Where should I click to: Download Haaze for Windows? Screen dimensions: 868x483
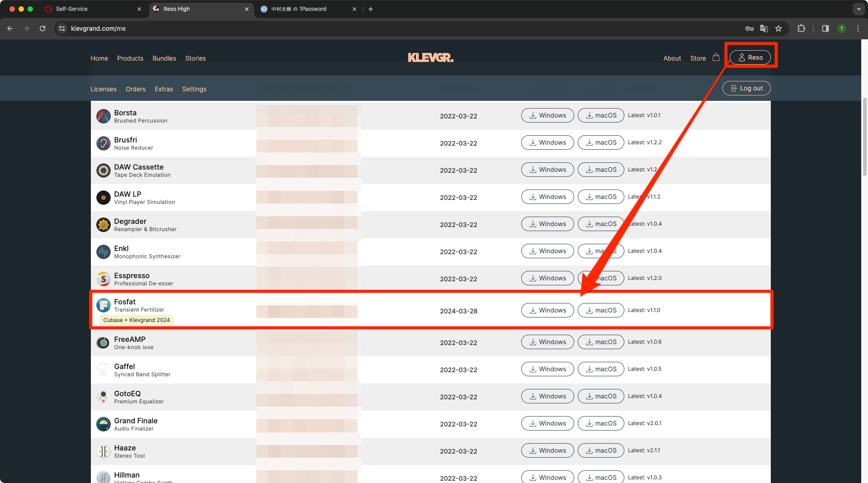coord(547,450)
